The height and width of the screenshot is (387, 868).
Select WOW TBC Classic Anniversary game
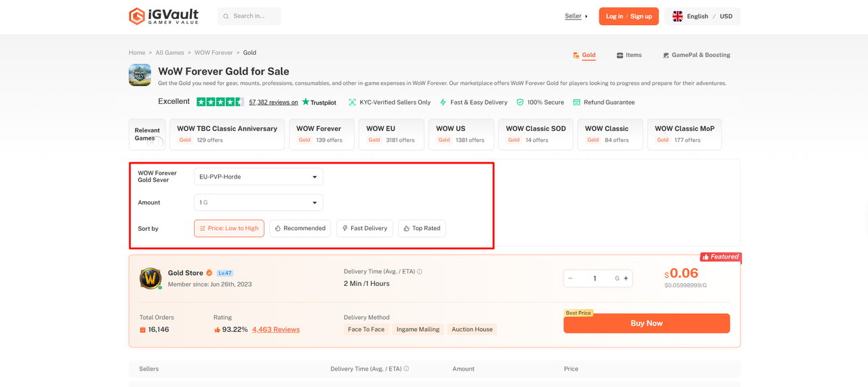coord(227,134)
